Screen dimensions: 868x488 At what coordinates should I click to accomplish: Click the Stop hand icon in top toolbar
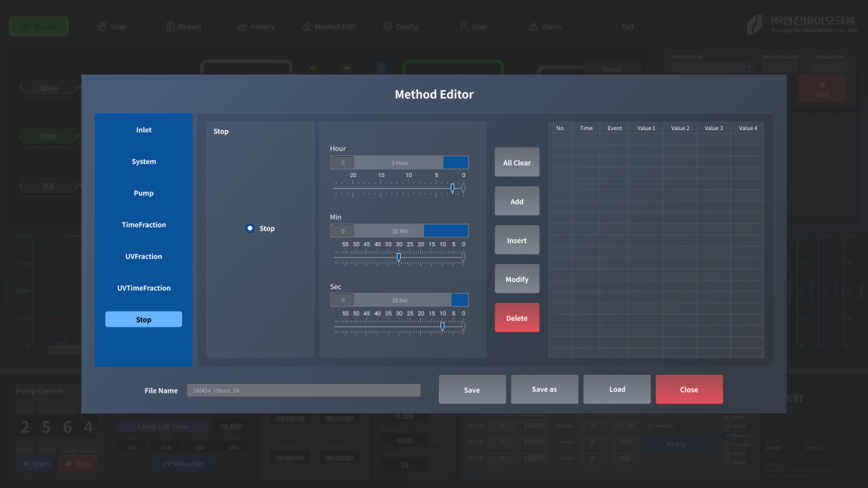pos(102,27)
